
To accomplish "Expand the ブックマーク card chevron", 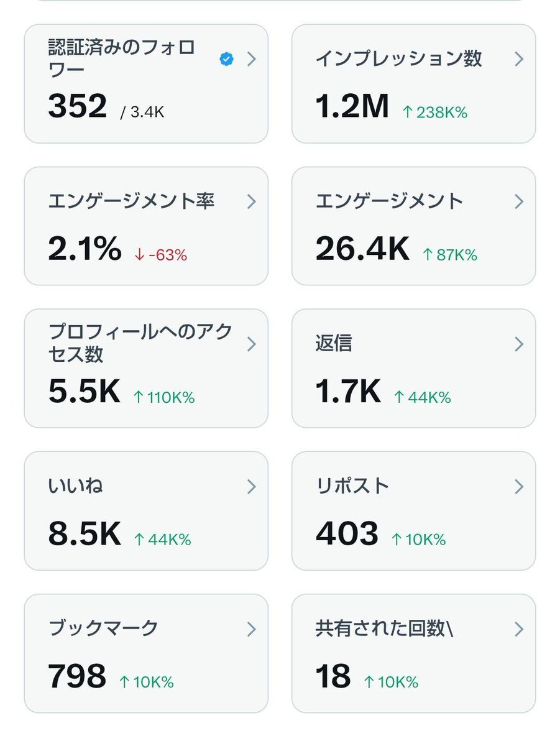I will click(x=251, y=629).
